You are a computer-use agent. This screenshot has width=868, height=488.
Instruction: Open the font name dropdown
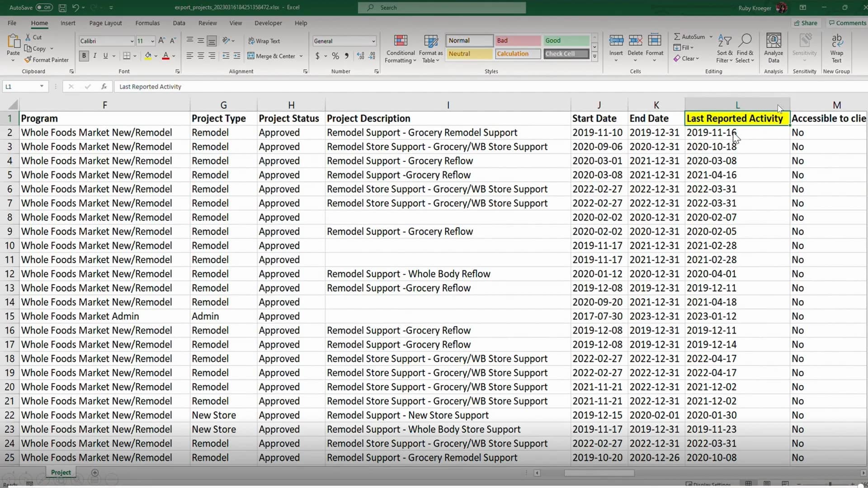coord(132,41)
